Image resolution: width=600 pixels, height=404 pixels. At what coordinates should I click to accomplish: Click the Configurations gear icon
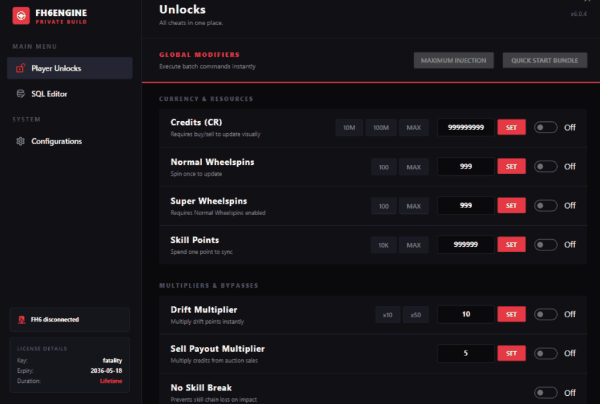coord(21,141)
